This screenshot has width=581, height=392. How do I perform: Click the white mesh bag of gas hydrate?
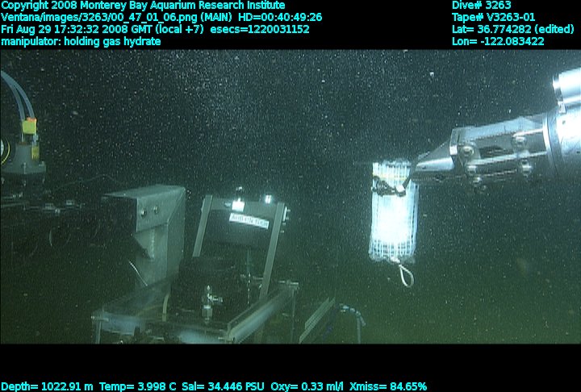pyautogui.click(x=395, y=213)
